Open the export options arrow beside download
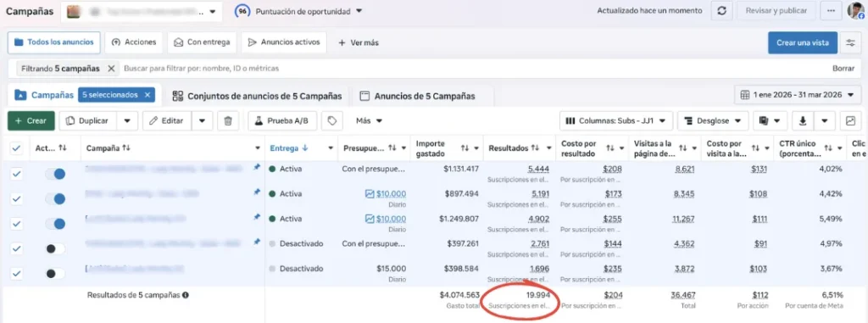868x323 pixels. point(825,120)
